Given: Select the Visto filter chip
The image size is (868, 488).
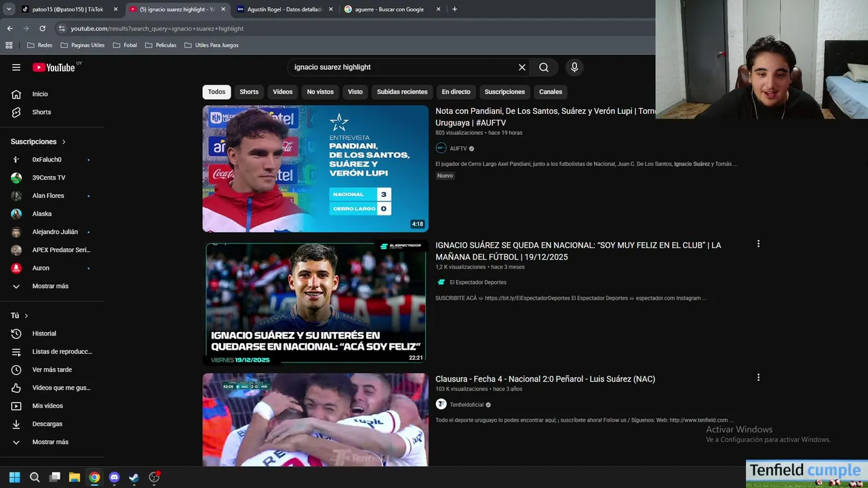Looking at the screenshot, I should click(355, 91).
